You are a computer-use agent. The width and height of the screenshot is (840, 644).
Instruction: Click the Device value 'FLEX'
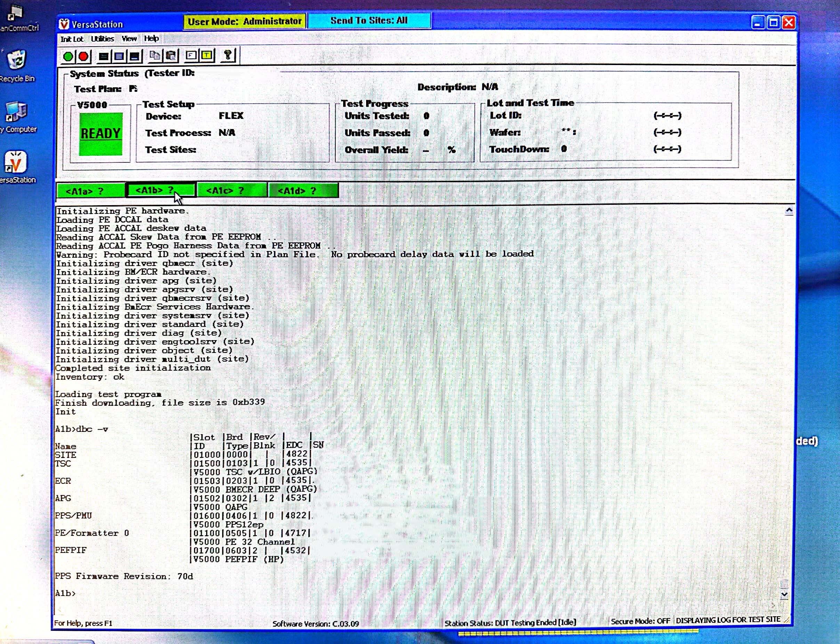[x=231, y=116]
